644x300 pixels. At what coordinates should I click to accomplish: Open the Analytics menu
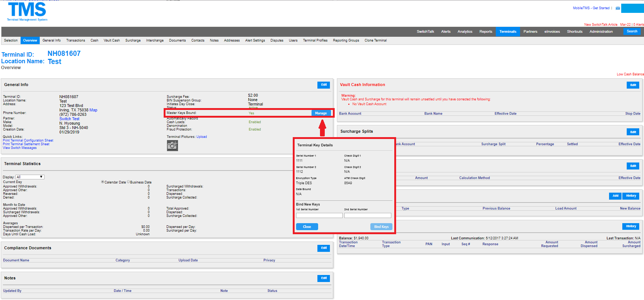pyautogui.click(x=465, y=32)
